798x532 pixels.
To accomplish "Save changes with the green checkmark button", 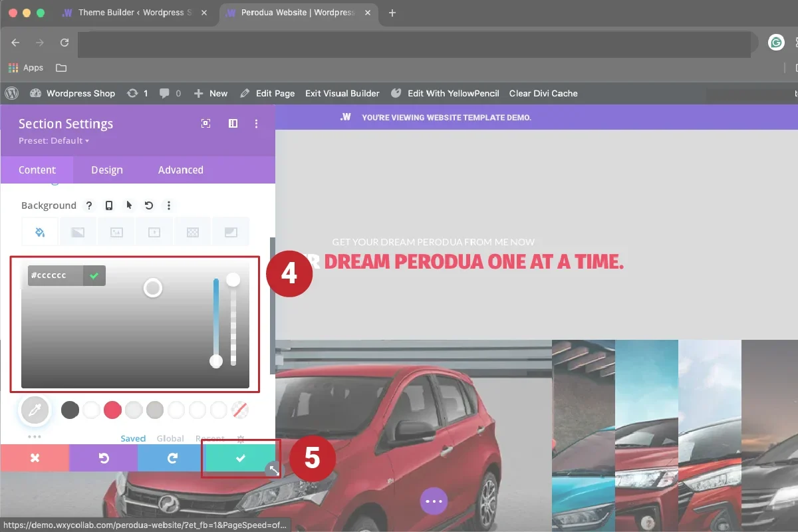I will click(241, 458).
